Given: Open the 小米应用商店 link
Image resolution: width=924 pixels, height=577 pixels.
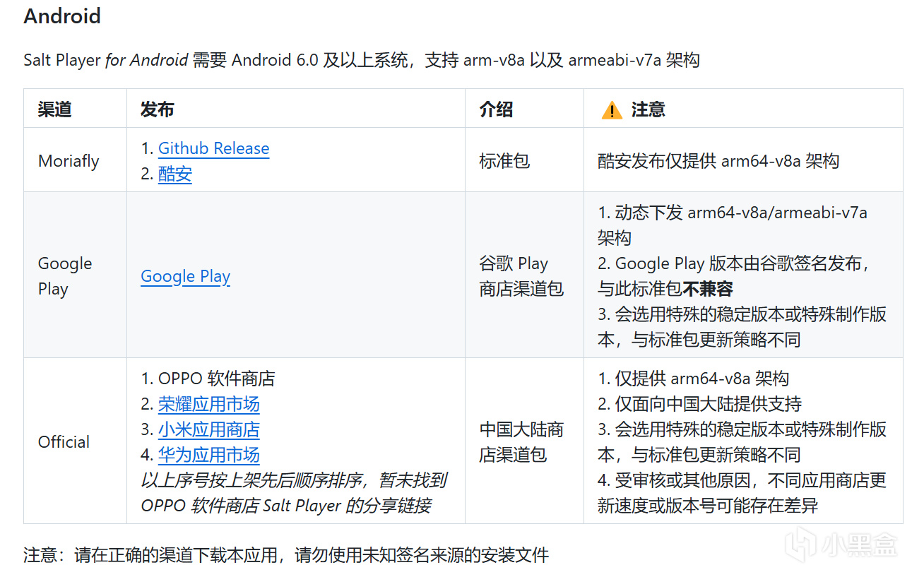Looking at the screenshot, I should (209, 429).
